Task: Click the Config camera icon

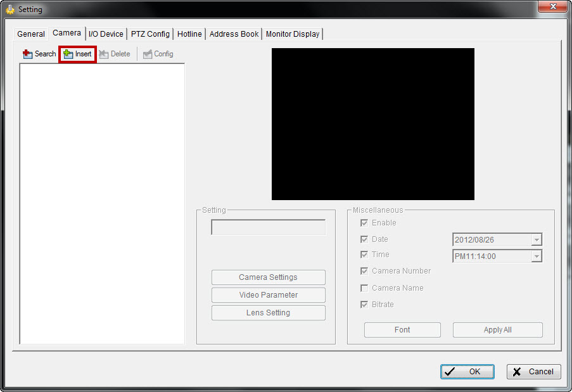Action: [148, 54]
